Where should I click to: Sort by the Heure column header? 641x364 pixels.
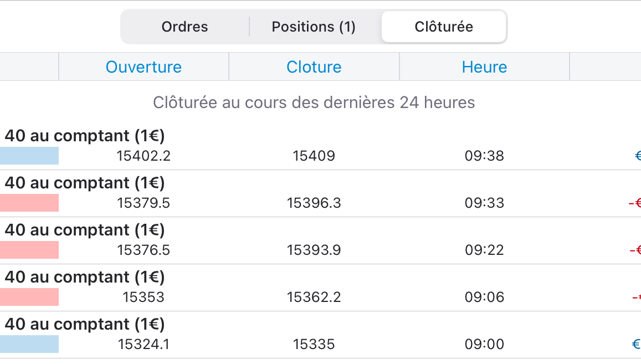[x=484, y=67]
